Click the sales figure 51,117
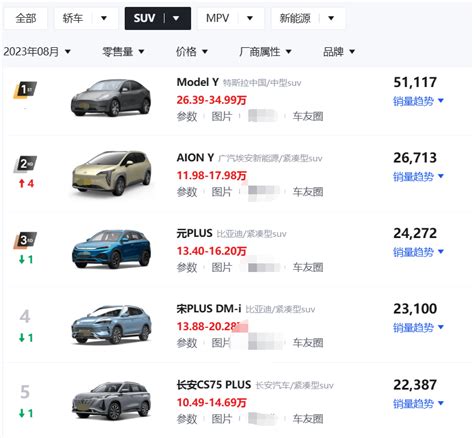The width and height of the screenshot is (474, 438). (x=415, y=82)
